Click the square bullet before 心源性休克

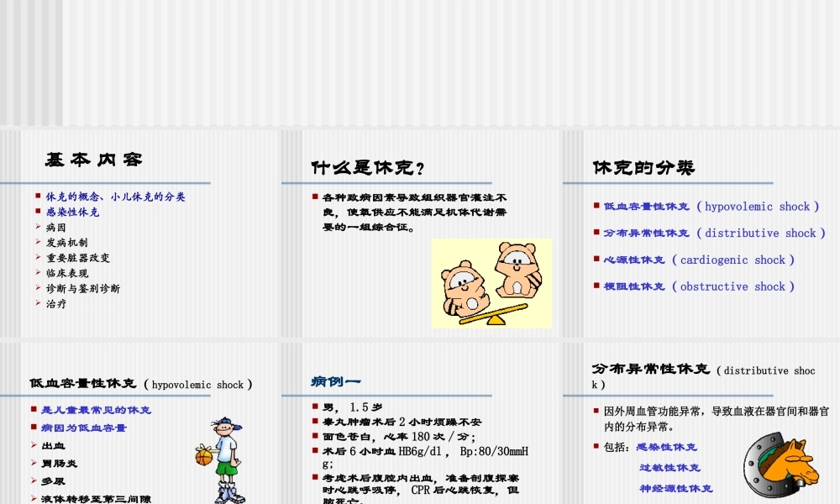tap(595, 260)
